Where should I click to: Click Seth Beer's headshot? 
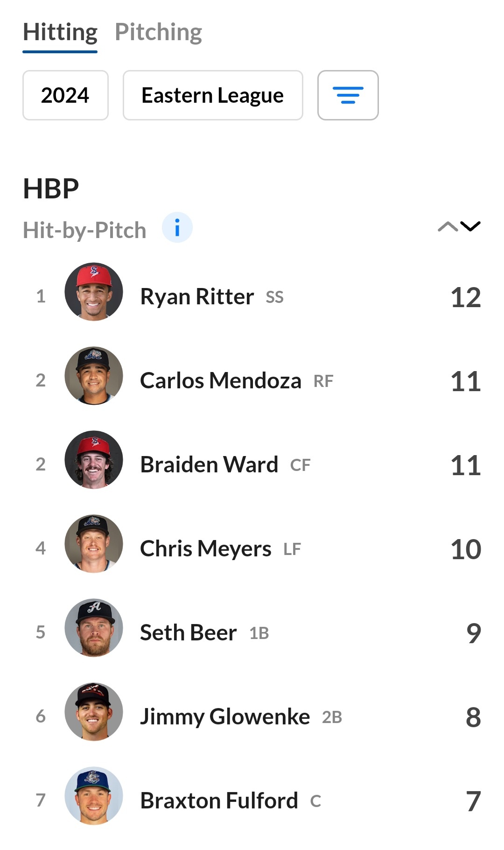pos(94,628)
